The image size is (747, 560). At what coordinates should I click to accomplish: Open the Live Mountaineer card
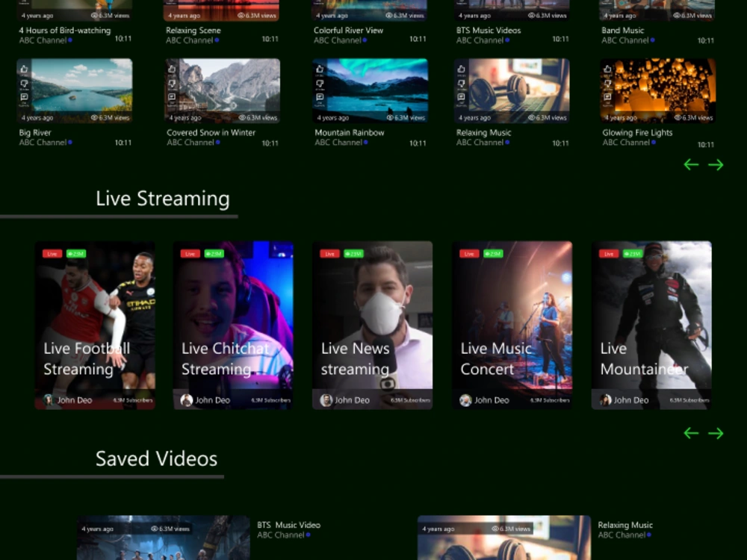[651, 326]
